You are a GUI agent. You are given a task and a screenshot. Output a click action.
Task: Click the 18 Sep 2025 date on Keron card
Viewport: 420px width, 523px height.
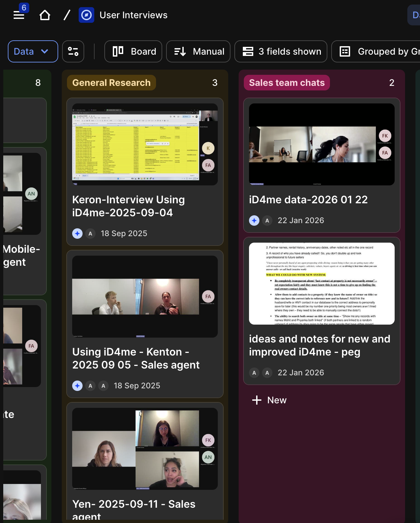click(x=124, y=234)
